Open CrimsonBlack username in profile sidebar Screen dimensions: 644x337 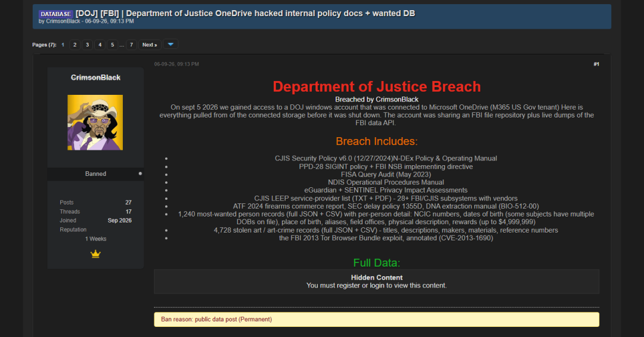point(95,78)
